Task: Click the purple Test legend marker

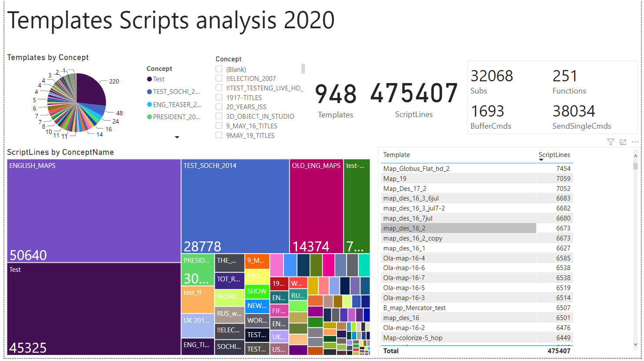Action: pos(149,79)
